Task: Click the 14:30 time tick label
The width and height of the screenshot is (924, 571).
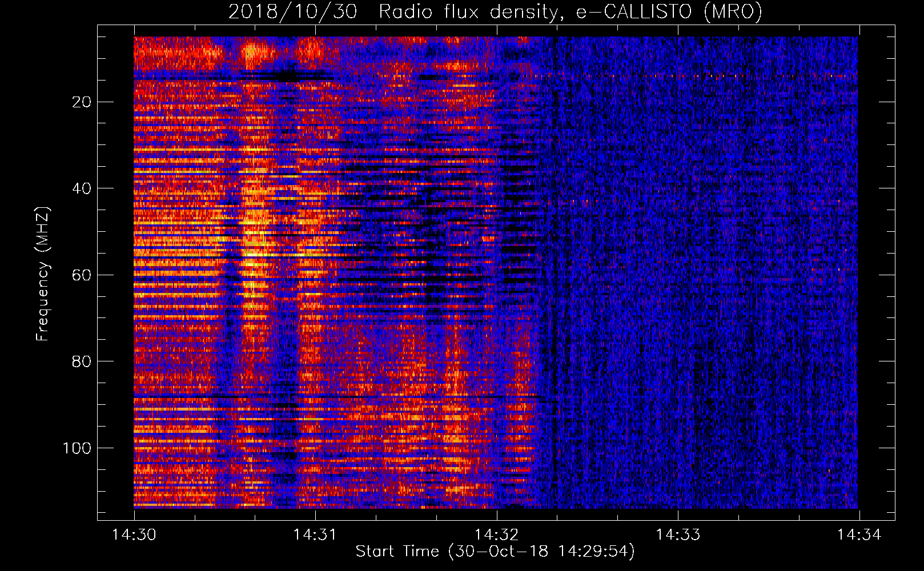Action: 134,534
